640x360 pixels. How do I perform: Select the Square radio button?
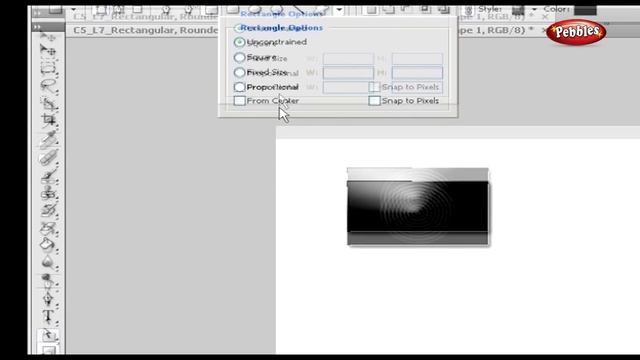240,57
